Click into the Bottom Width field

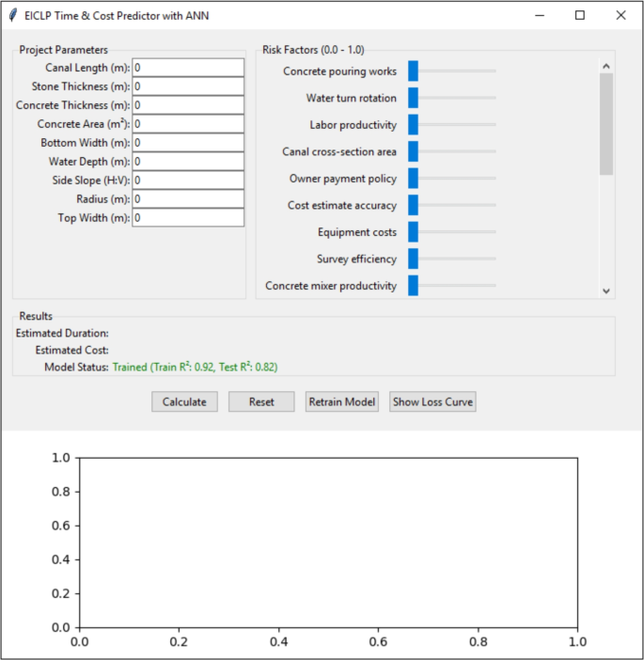[x=188, y=143]
